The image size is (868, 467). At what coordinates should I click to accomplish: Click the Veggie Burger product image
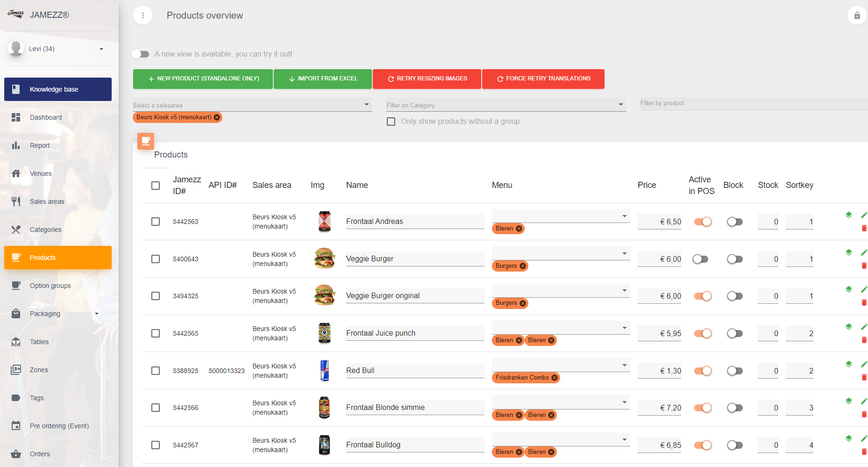click(x=325, y=259)
